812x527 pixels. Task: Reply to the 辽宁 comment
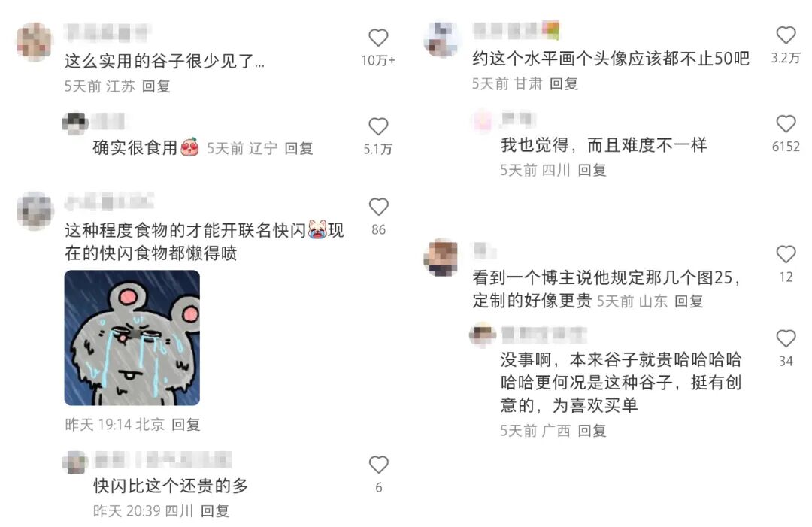[298, 149]
